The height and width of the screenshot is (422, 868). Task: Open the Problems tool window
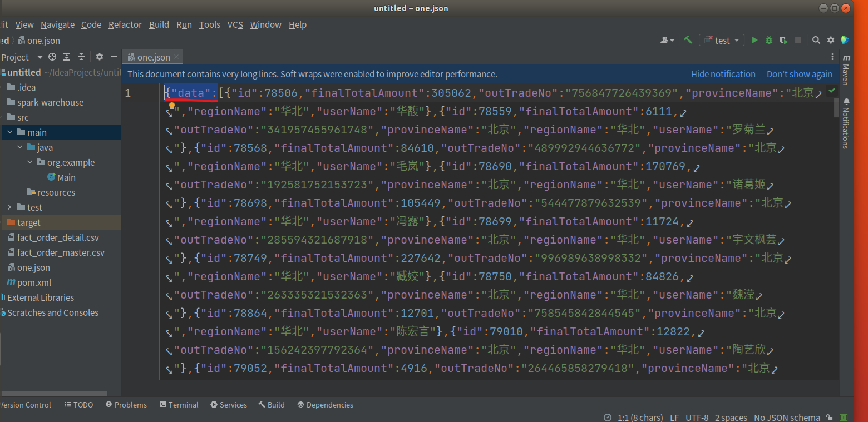(126, 405)
